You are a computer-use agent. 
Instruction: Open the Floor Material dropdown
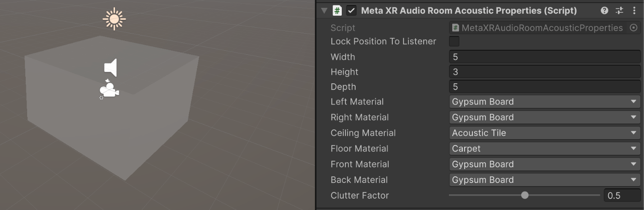[x=545, y=149]
